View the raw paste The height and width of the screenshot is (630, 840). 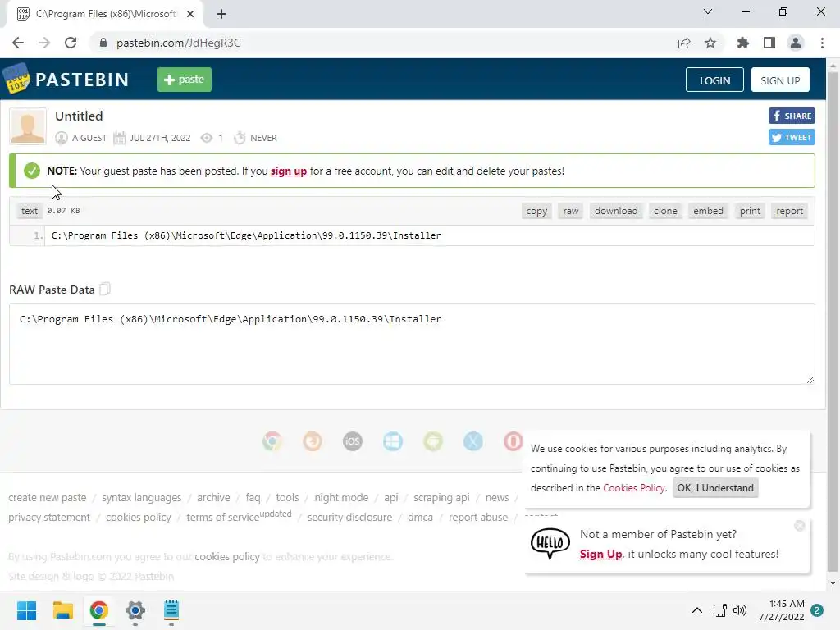point(571,211)
